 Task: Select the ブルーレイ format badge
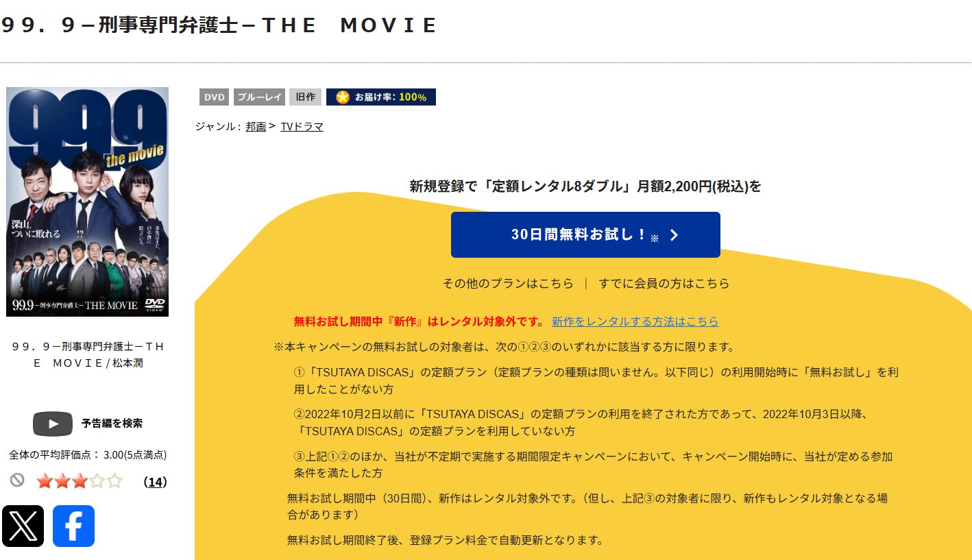[x=259, y=97]
